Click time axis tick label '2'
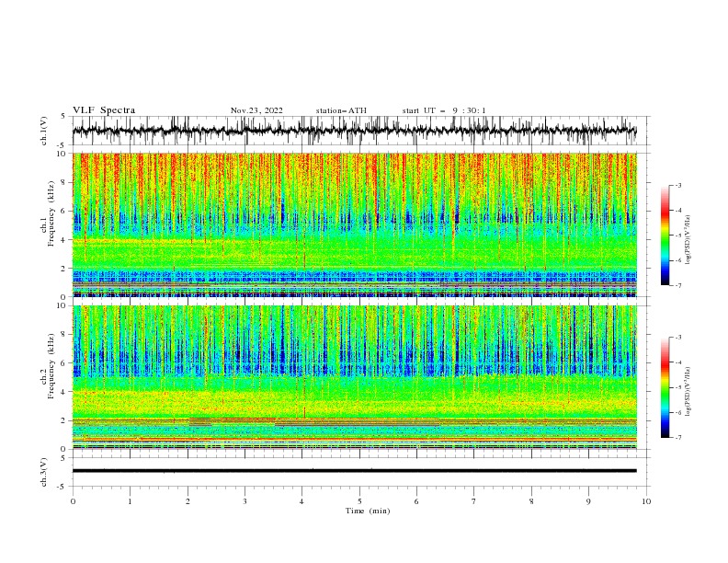 (x=188, y=501)
